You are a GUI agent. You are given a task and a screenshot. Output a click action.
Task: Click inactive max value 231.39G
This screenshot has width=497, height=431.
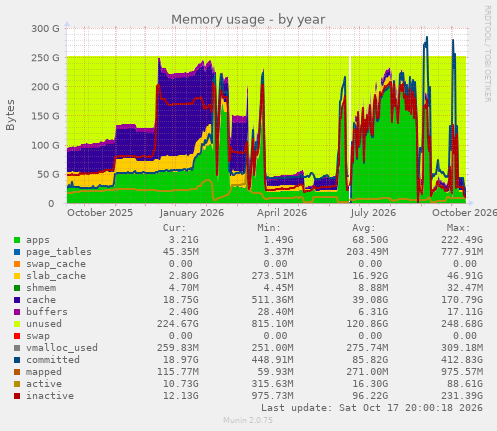click(x=462, y=396)
